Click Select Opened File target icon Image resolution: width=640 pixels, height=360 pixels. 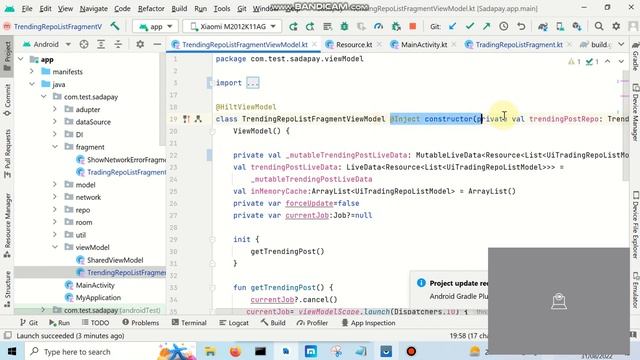(x=84, y=44)
